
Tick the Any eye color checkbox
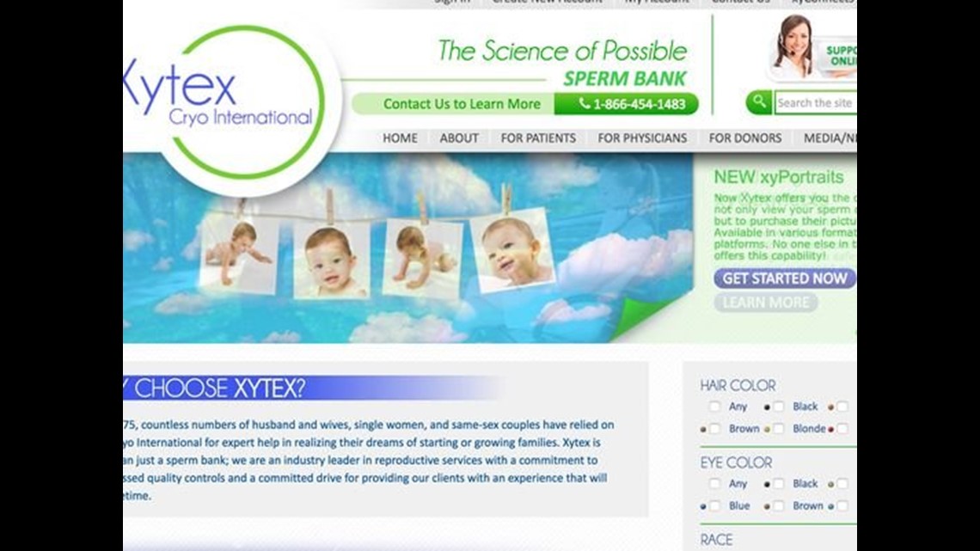(x=714, y=484)
